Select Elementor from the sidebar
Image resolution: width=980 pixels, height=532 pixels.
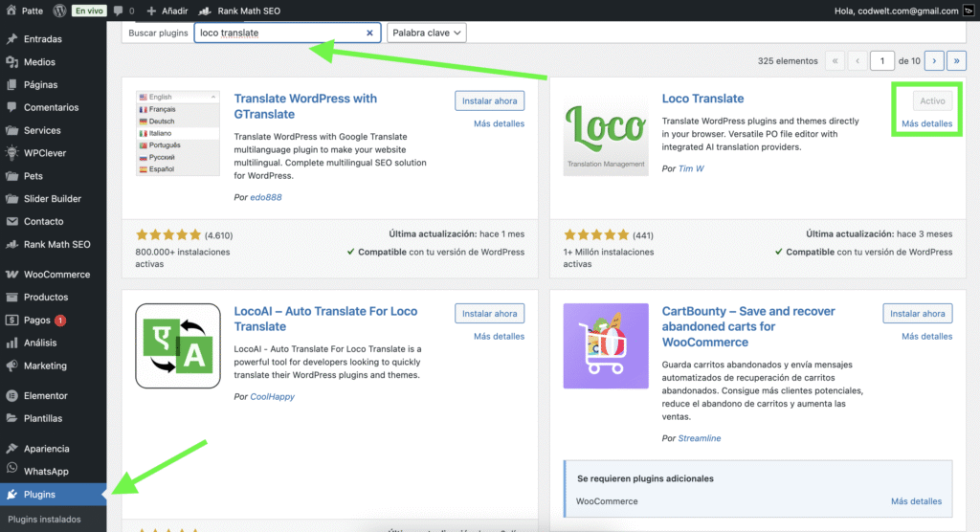point(45,396)
